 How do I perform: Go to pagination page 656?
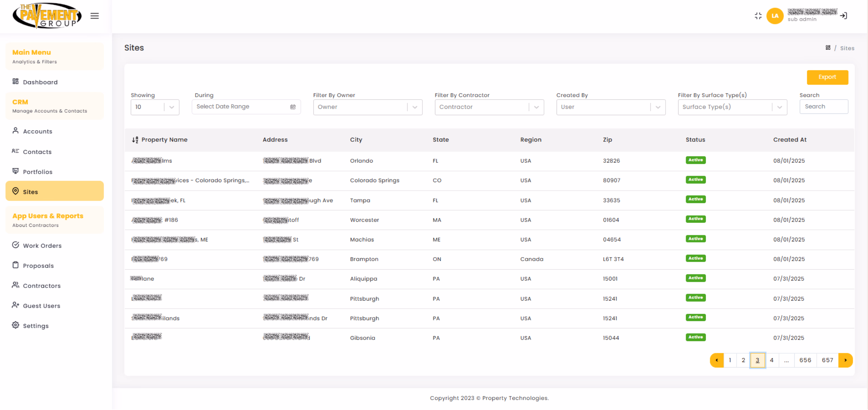tap(805, 360)
